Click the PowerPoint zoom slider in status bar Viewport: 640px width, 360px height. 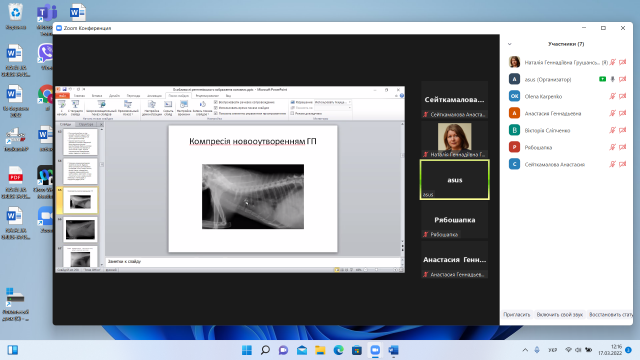376,270
